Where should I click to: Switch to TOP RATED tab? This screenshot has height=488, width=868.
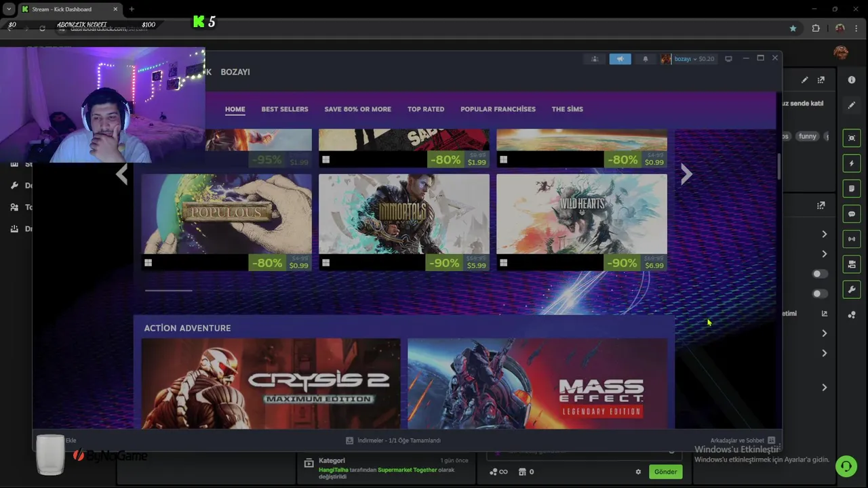pos(426,109)
